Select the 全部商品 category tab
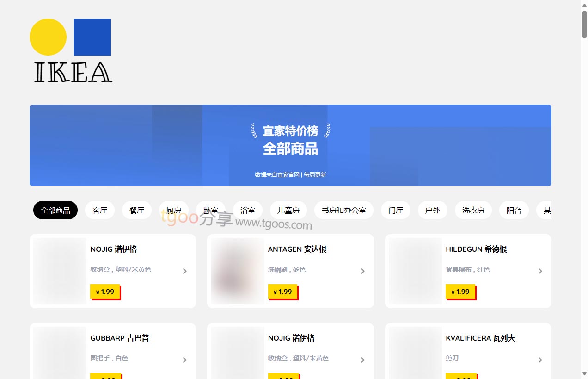Viewport: 588px width, 379px height. coord(55,210)
